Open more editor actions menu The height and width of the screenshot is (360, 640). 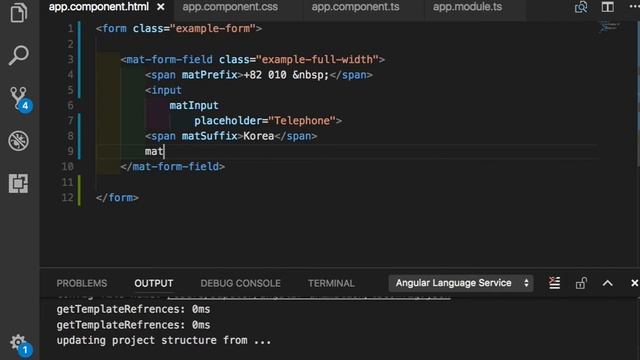(634, 7)
